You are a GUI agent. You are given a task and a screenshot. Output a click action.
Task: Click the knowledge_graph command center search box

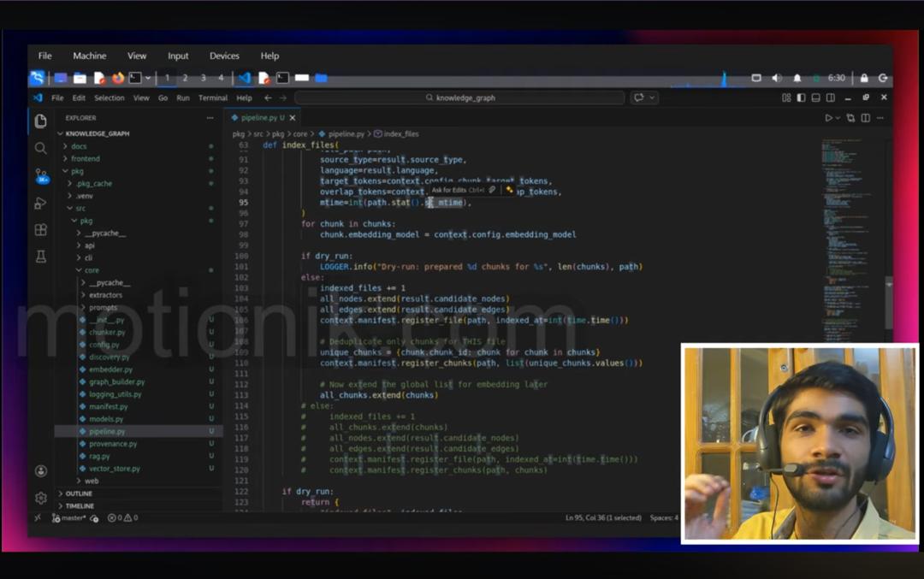click(x=460, y=98)
